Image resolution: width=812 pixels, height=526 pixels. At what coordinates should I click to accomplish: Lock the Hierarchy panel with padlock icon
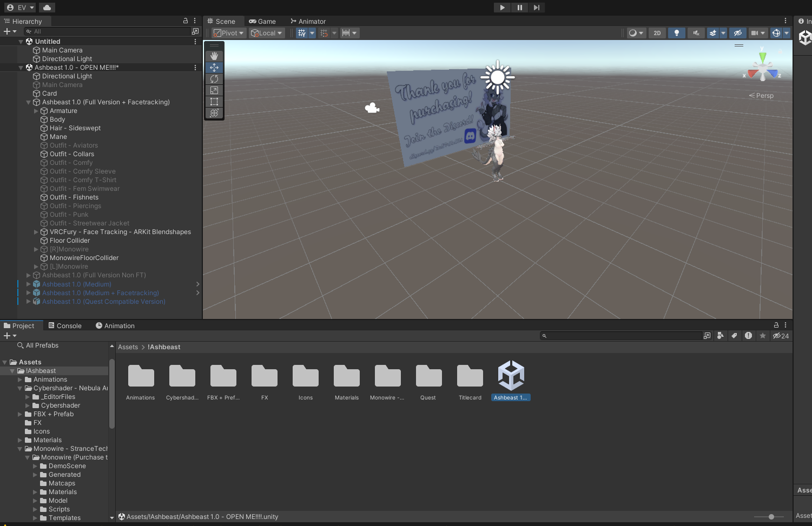click(186, 21)
